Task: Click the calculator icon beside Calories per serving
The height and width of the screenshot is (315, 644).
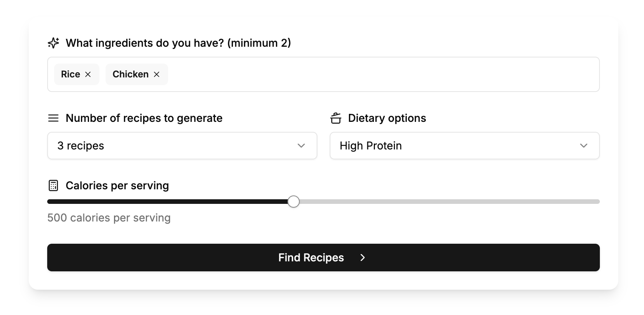Action: (x=53, y=185)
